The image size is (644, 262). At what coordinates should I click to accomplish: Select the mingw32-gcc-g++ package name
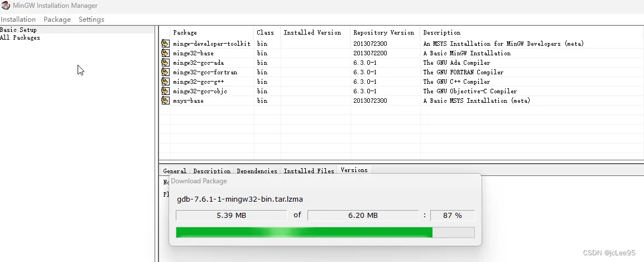click(x=198, y=82)
